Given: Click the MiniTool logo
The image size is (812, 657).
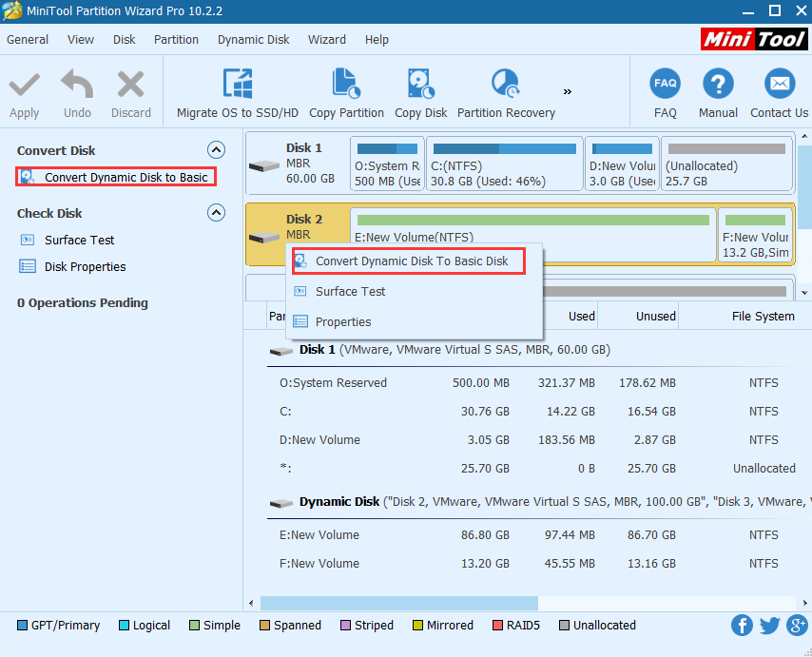Looking at the screenshot, I should (x=753, y=39).
